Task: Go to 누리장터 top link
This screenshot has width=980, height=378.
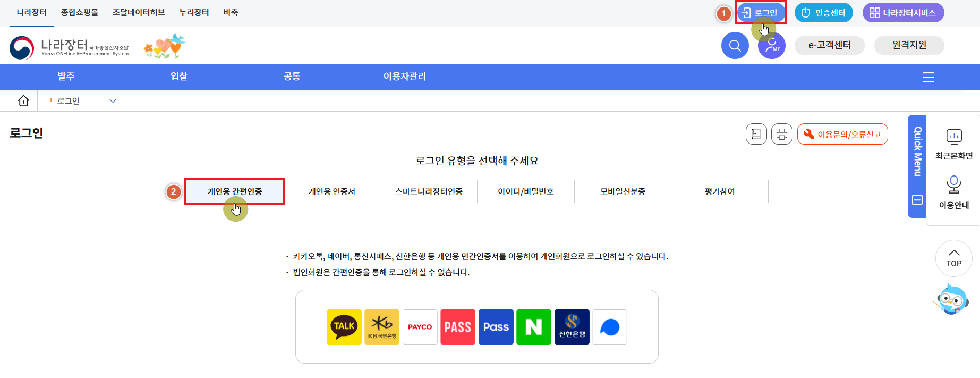Action: (x=194, y=12)
